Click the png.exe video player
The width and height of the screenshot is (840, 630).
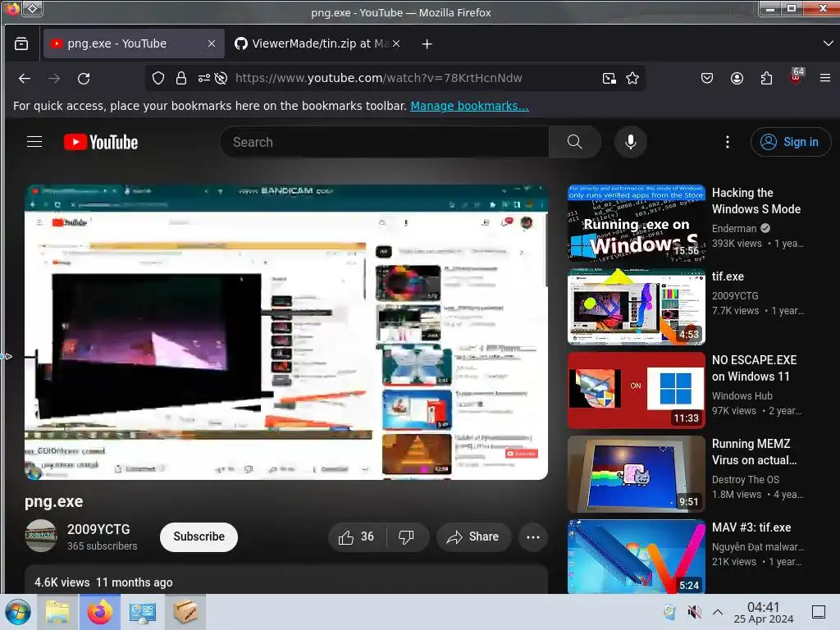pos(286,332)
